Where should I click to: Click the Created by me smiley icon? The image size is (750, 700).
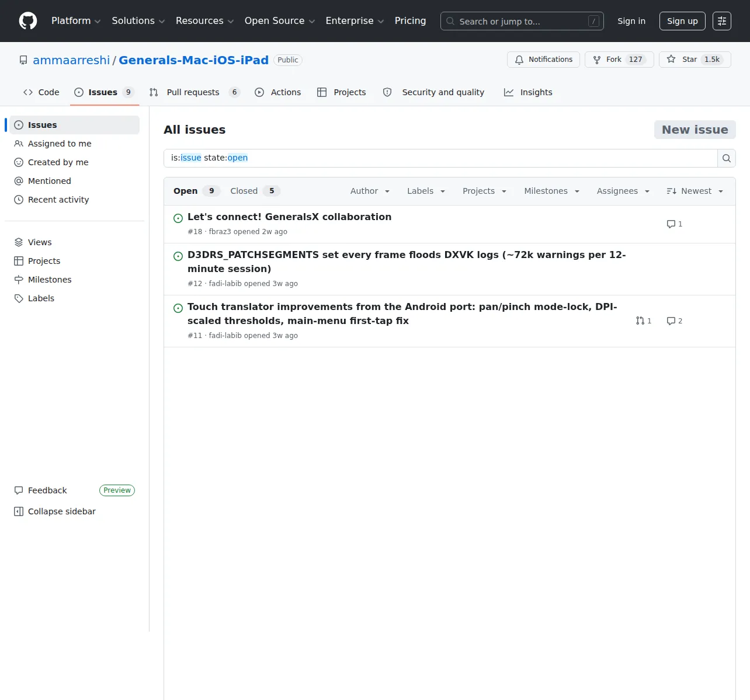(19, 162)
